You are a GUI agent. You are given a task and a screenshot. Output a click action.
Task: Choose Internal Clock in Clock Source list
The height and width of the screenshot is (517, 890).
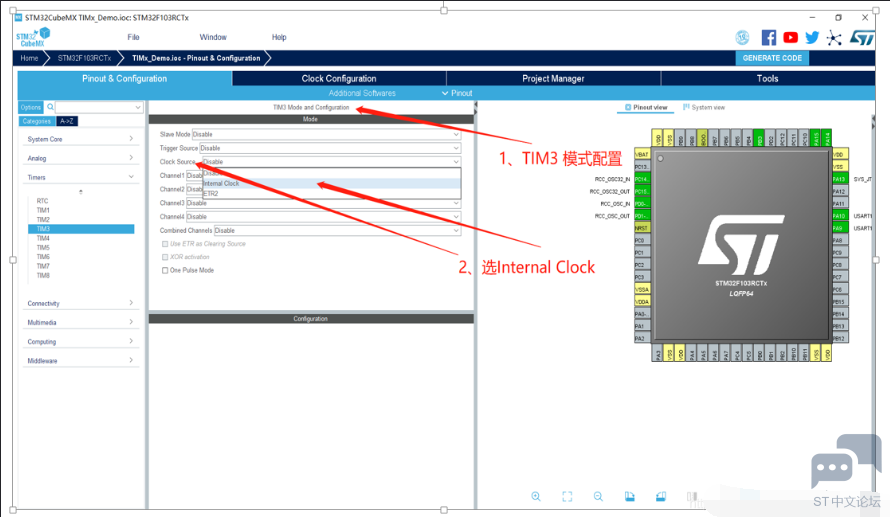[331, 183]
